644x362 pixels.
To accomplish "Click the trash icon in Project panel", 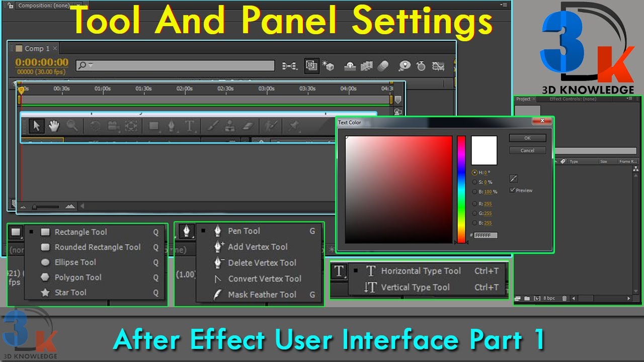I will tap(565, 299).
